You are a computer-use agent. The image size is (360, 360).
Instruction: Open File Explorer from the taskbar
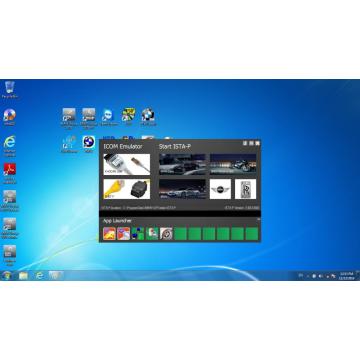(23, 275)
